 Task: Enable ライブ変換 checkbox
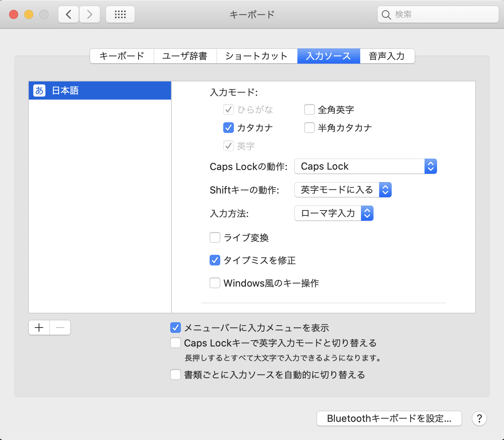click(215, 237)
